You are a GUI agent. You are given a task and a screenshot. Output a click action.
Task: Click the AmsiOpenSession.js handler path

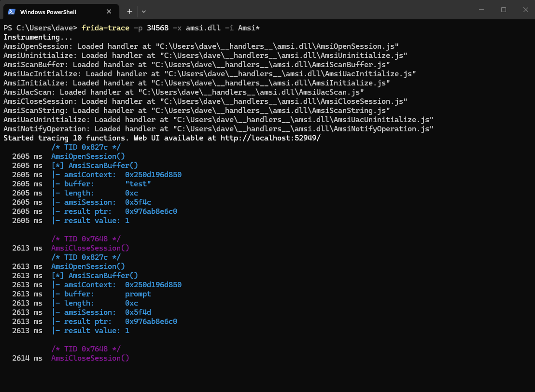click(277, 46)
